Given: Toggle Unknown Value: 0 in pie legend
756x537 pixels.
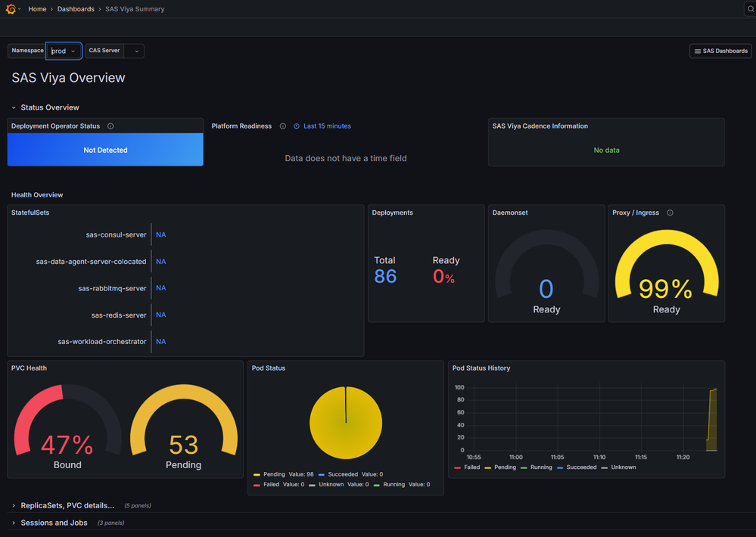Looking at the screenshot, I should pos(338,485).
